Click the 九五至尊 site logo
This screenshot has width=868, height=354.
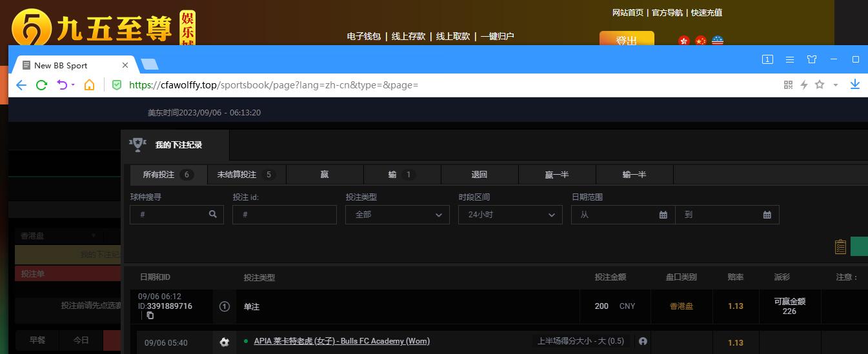(x=103, y=27)
